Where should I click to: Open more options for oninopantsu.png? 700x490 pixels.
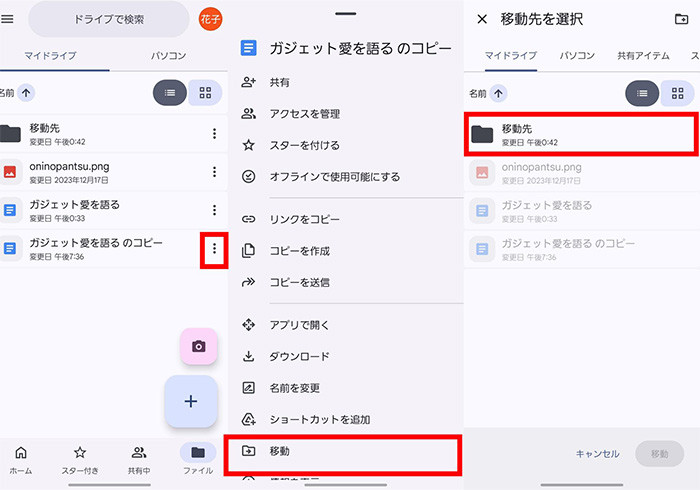click(x=215, y=172)
